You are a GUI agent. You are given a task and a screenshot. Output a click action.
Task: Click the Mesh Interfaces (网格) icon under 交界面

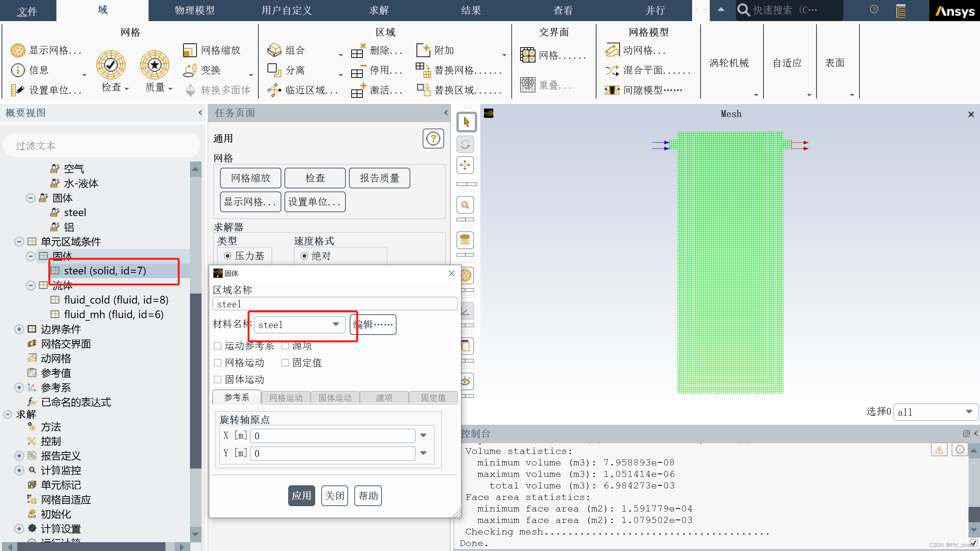(x=528, y=55)
